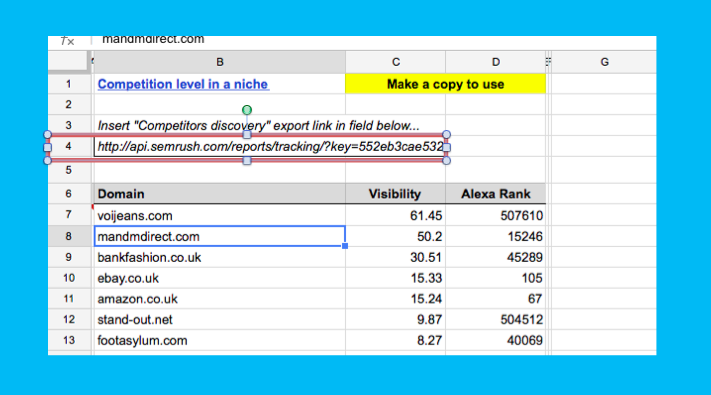Image resolution: width=711 pixels, height=395 pixels.
Task: Click the hidden columns indicator between D and G
Action: tap(548, 62)
